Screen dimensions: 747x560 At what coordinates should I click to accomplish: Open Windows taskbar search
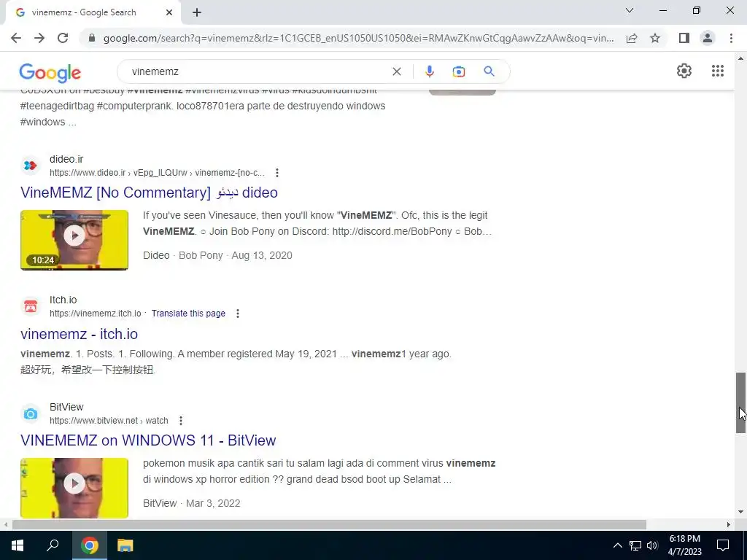(53, 545)
